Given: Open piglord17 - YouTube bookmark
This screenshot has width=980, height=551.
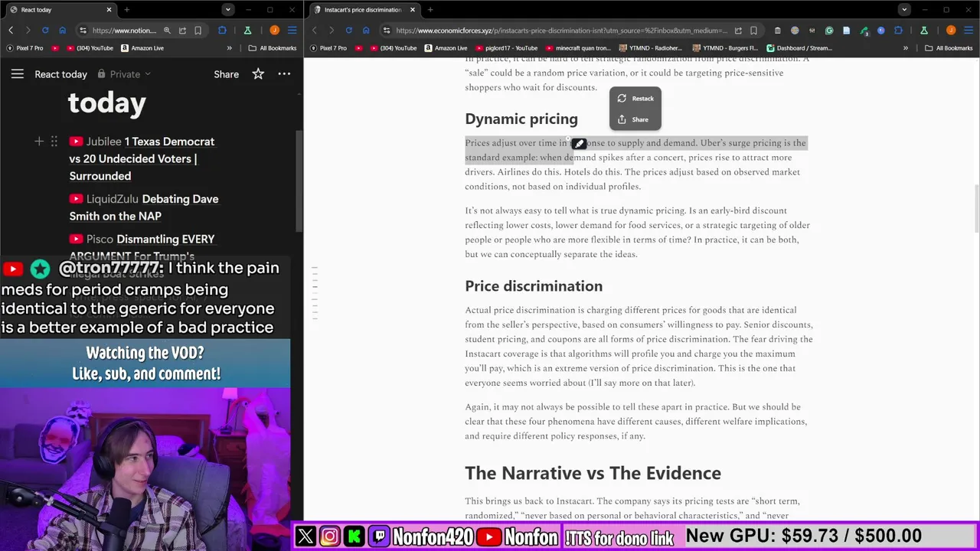Looking at the screenshot, I should pyautogui.click(x=505, y=48).
